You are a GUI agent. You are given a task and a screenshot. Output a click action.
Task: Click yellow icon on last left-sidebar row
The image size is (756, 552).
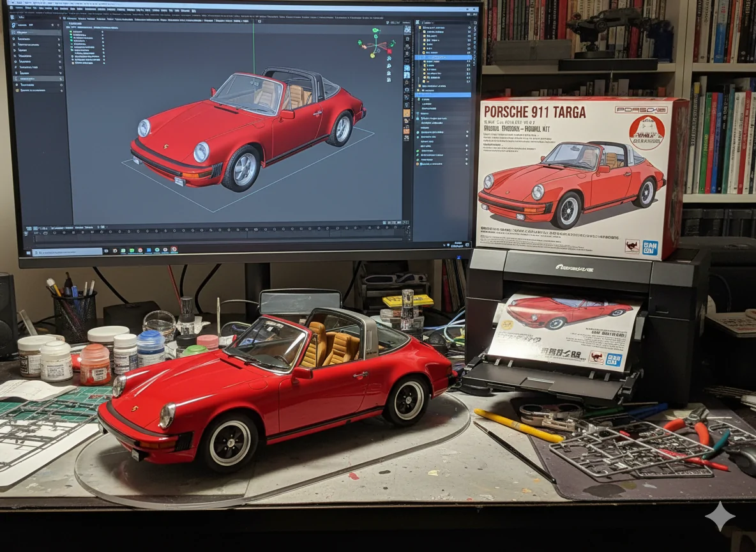point(17,90)
